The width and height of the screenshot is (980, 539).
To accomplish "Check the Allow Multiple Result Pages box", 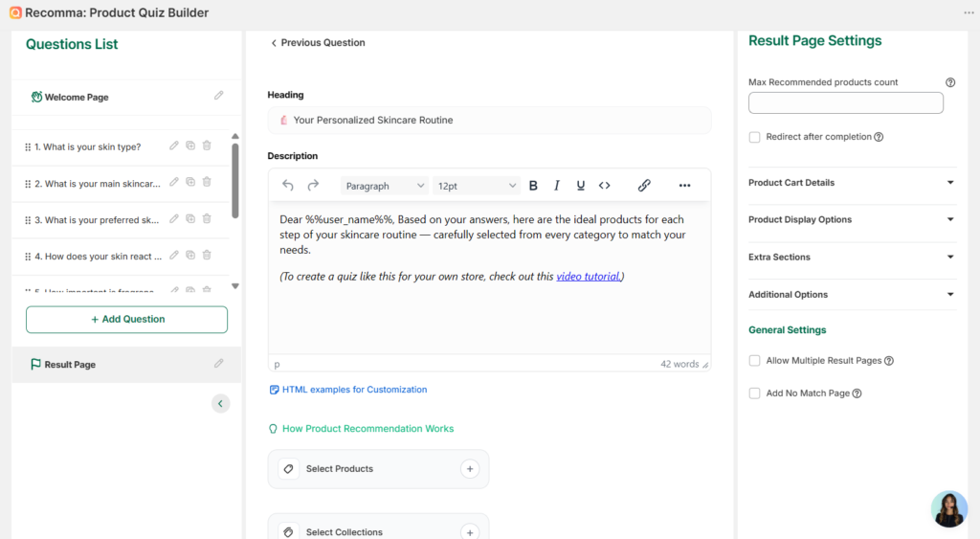I will [x=755, y=361].
